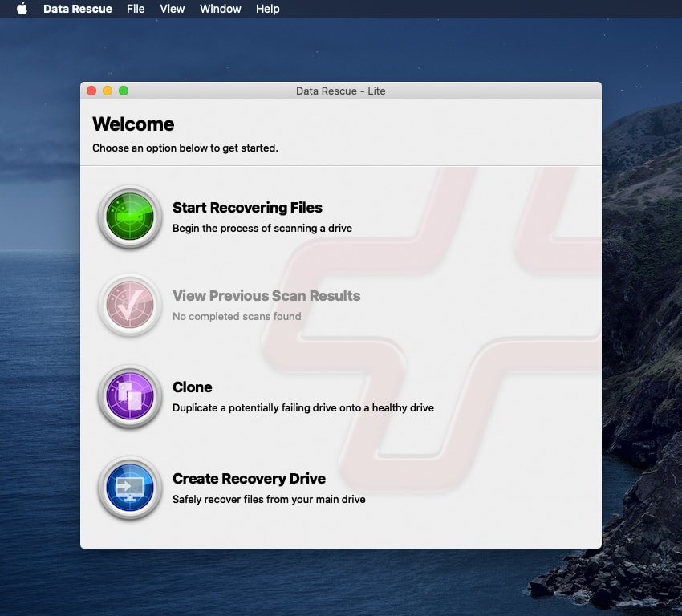Click the View Previous Scan Results checkmark icon
Viewport: 682px width, 616px height.
coord(130,306)
